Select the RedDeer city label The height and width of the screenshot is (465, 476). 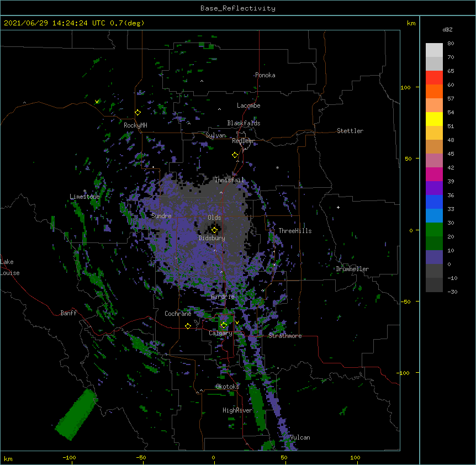243,141
